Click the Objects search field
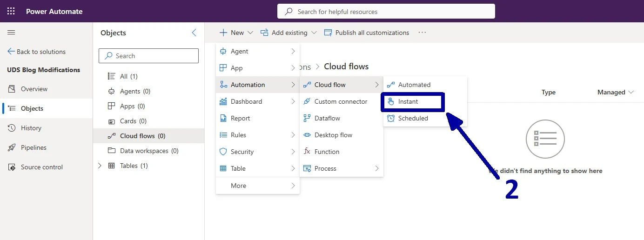 pyautogui.click(x=149, y=56)
